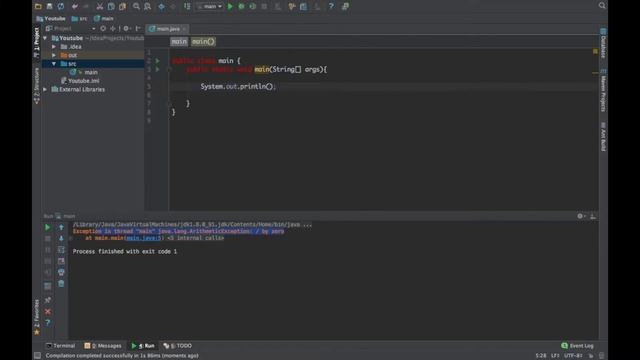Open the Maven Projects side tool tab
Viewport: 640px width, 360px height.
click(603, 91)
